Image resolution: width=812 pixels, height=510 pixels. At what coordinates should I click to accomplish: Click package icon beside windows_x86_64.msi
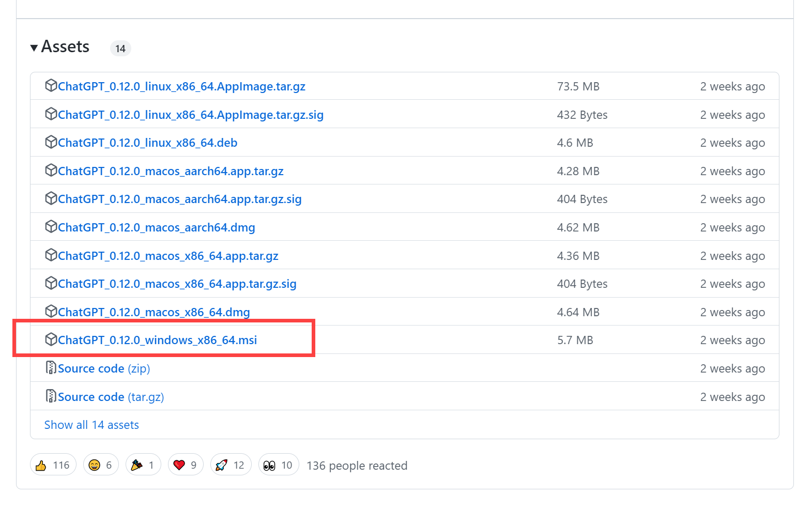coord(51,339)
